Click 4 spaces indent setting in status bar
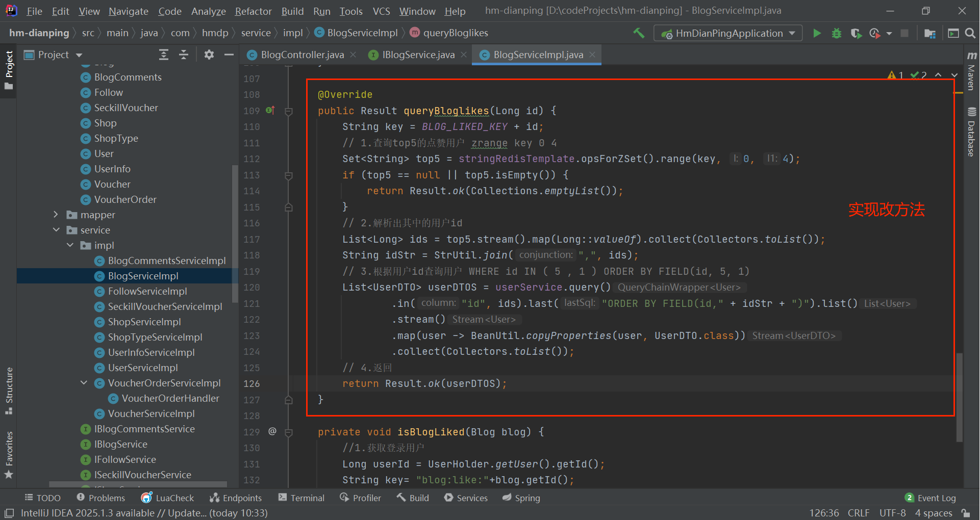 (934, 513)
